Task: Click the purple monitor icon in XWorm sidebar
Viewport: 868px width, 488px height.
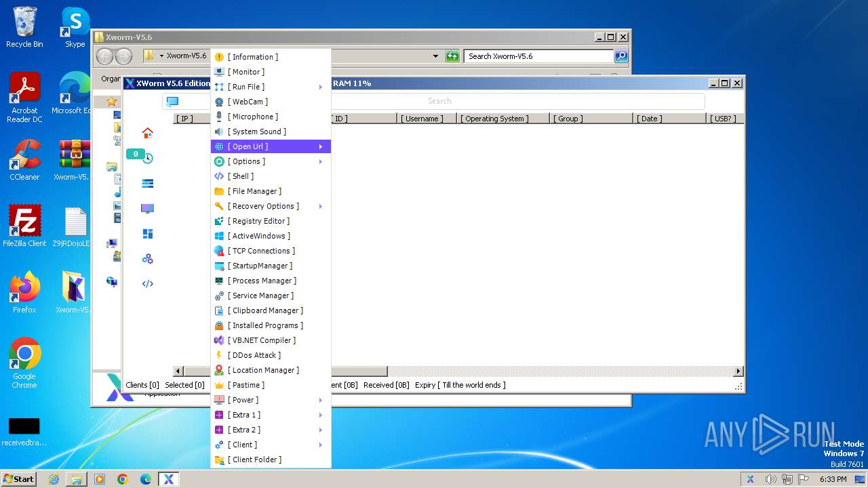Action: 147,209
